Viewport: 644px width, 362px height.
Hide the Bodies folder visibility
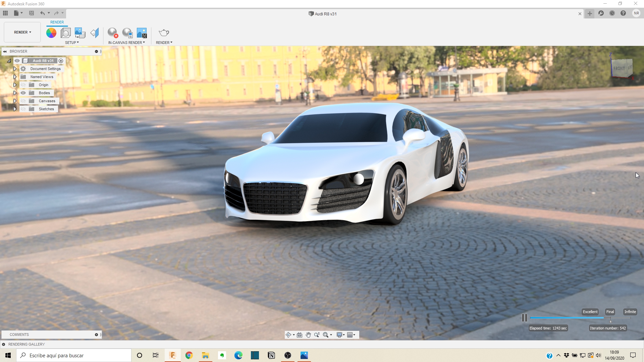pyautogui.click(x=23, y=93)
